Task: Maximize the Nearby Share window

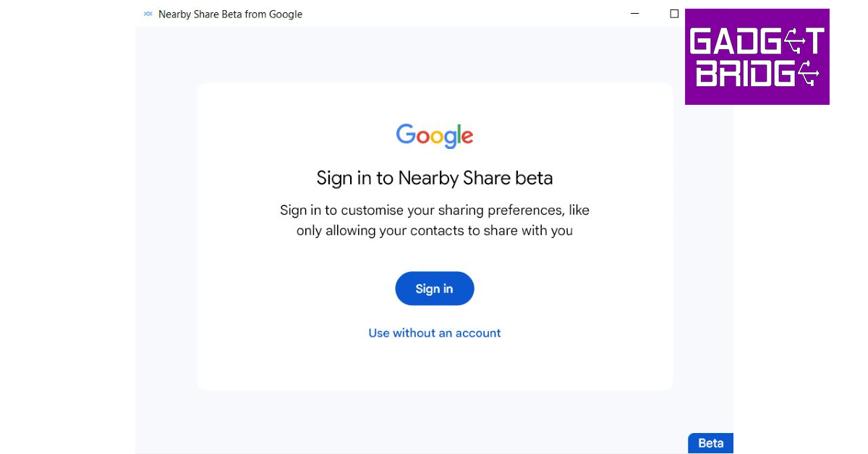Action: tap(674, 14)
